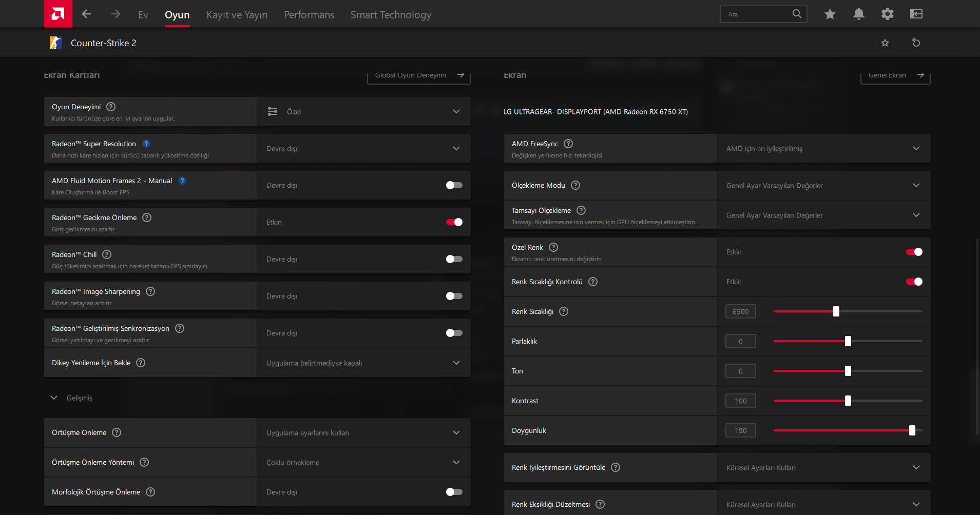Screen dimensions: 980x515
Task: Click the Doygunluk slider handle
Action: [912, 430]
